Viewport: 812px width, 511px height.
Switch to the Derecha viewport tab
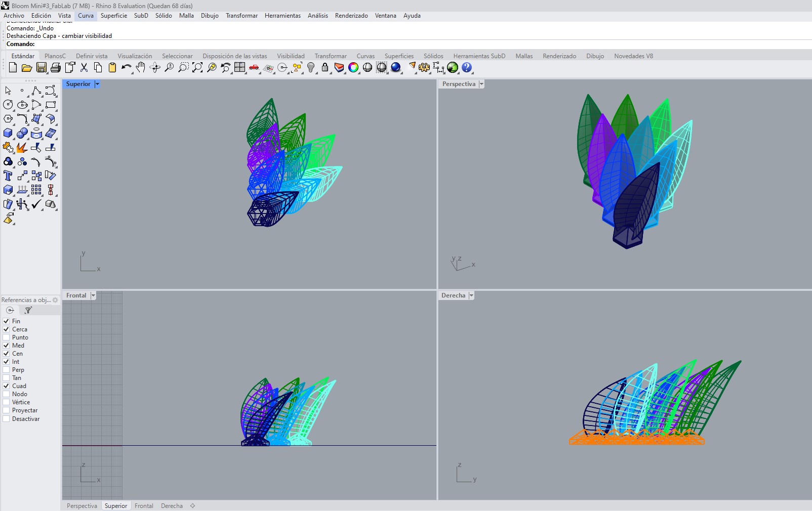pos(171,505)
